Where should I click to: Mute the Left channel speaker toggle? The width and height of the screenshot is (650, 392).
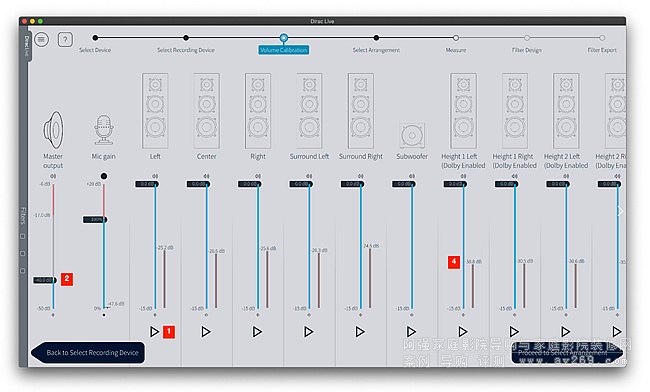(x=155, y=176)
